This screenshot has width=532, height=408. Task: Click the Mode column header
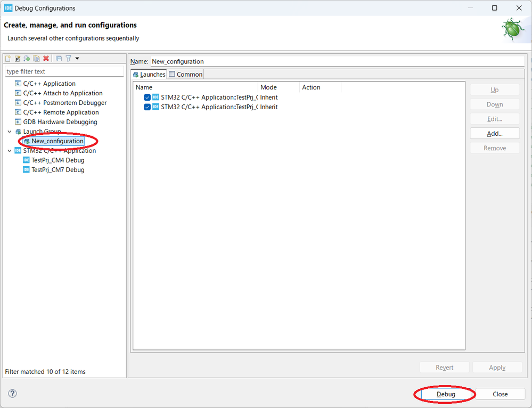pos(279,87)
